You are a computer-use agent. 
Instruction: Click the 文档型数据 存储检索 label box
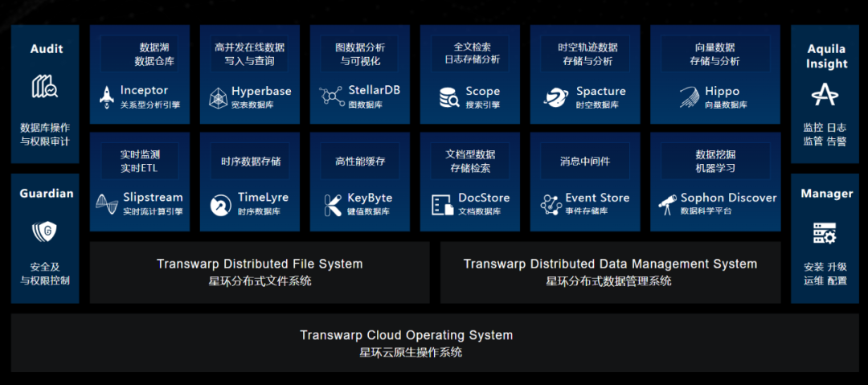coord(470,161)
